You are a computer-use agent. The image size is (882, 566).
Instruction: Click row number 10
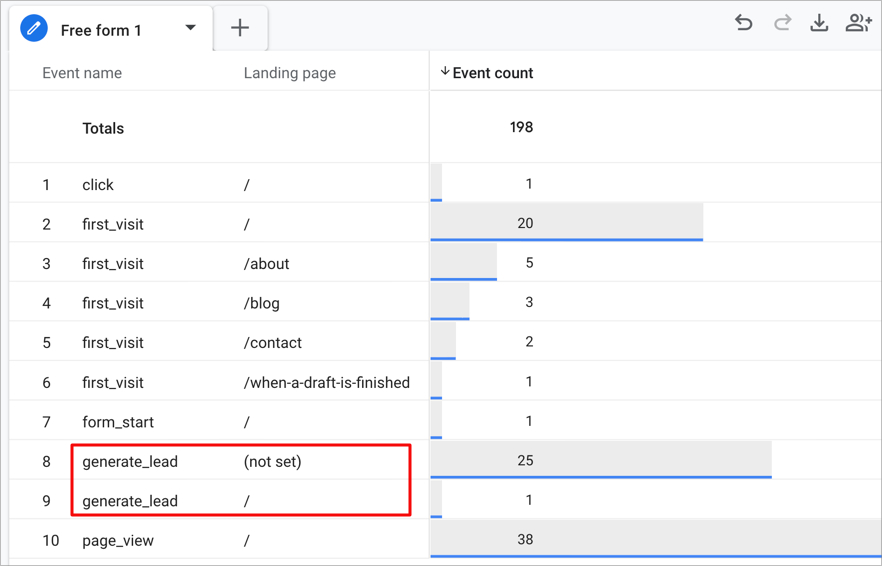click(x=51, y=541)
